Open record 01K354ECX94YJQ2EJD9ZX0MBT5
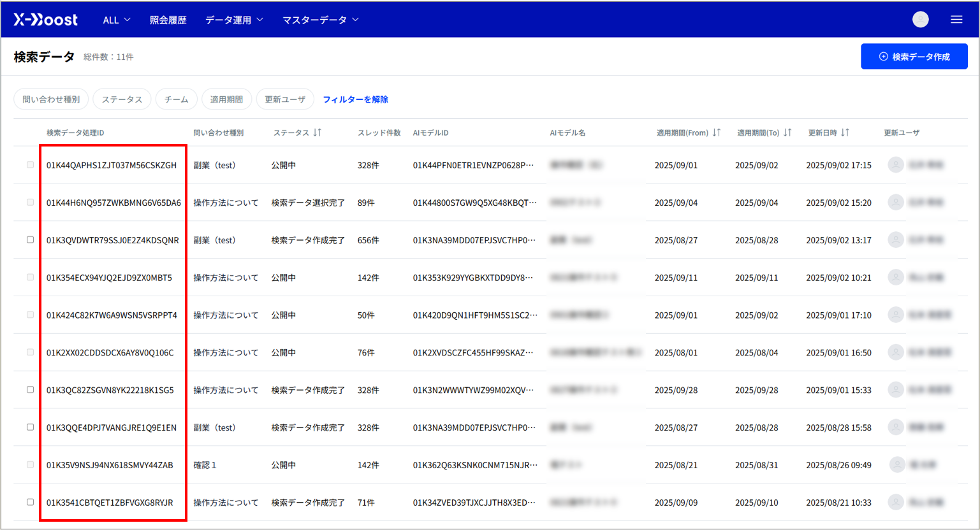The height and width of the screenshot is (530, 980). click(x=109, y=278)
